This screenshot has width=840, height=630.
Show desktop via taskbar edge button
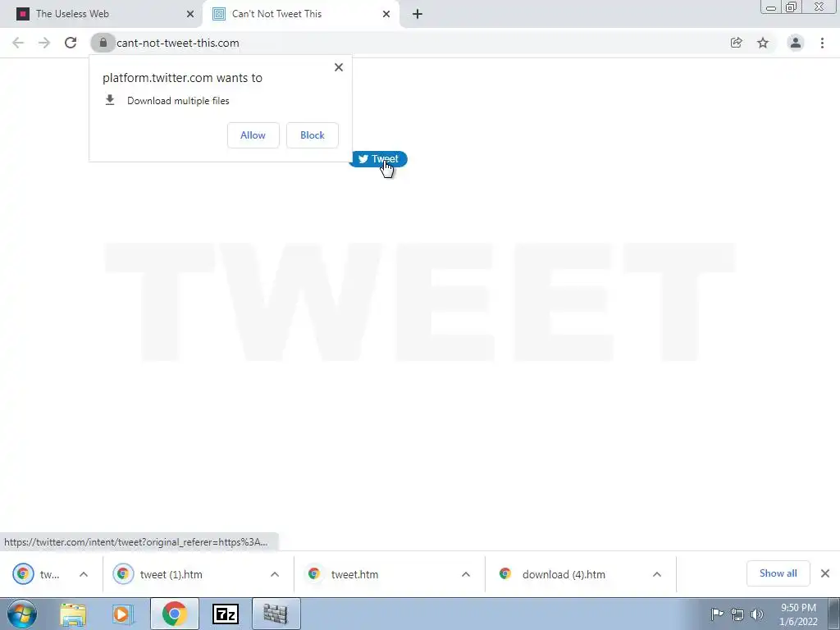[834, 614]
